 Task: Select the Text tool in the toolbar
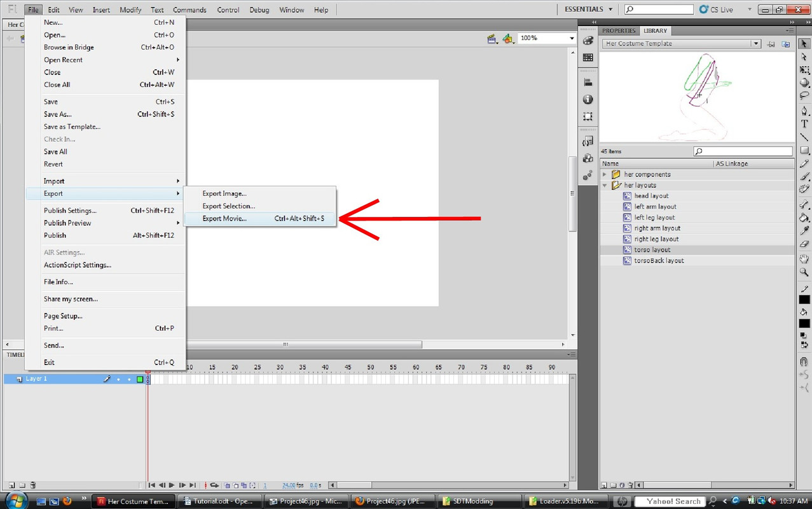pyautogui.click(x=804, y=123)
